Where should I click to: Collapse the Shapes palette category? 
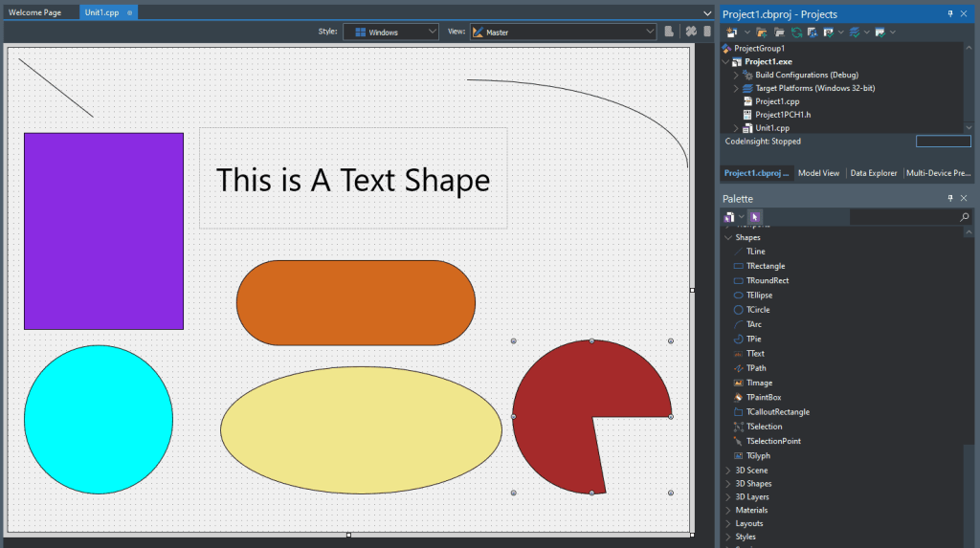point(728,237)
